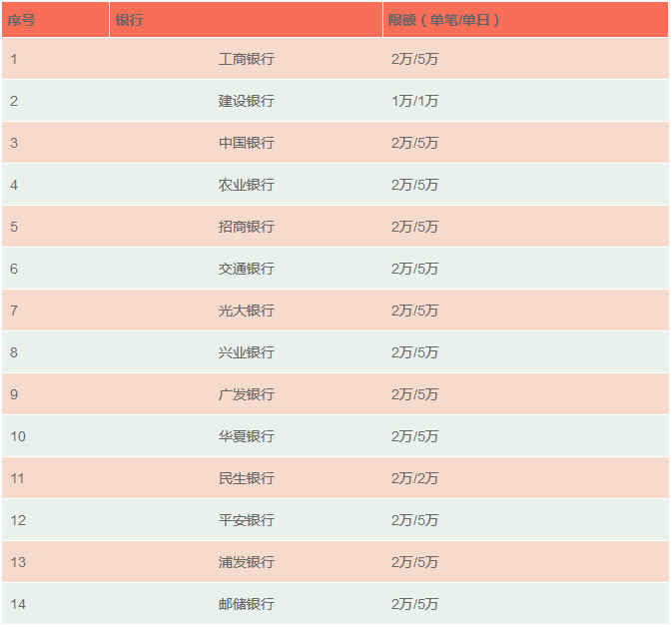Click the 农业银行 entry

(x=246, y=185)
